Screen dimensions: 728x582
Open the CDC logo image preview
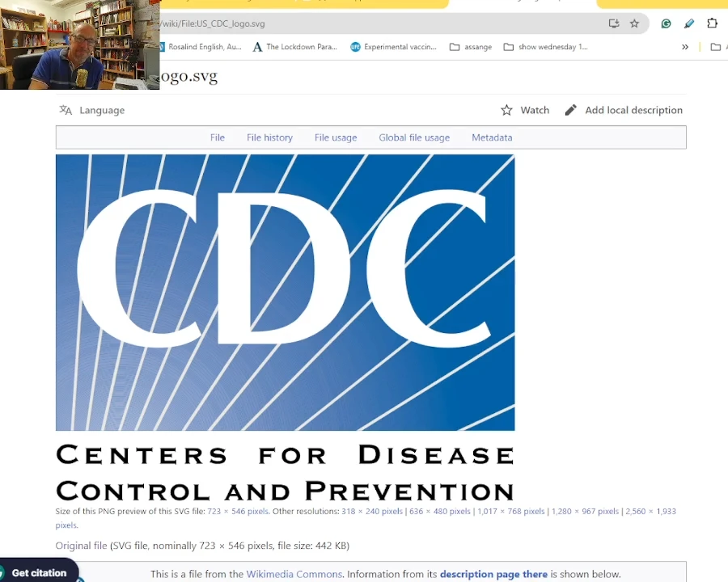(x=285, y=329)
